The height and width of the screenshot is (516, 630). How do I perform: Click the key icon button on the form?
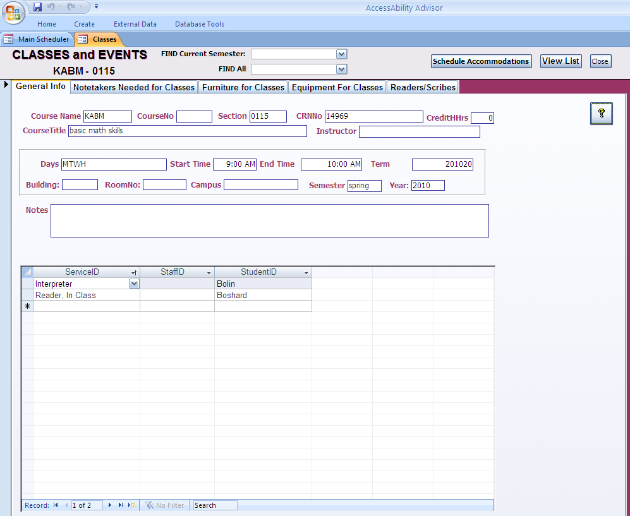(601, 113)
